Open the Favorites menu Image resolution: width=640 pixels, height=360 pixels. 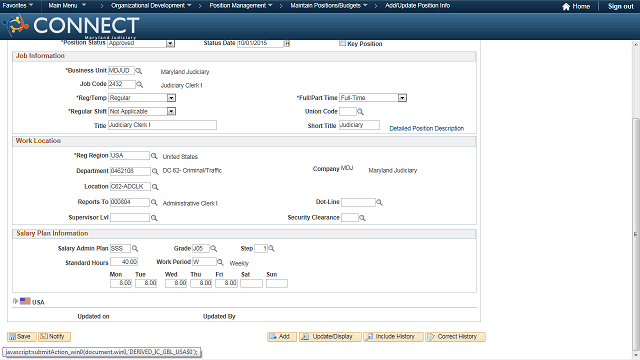[18, 6]
